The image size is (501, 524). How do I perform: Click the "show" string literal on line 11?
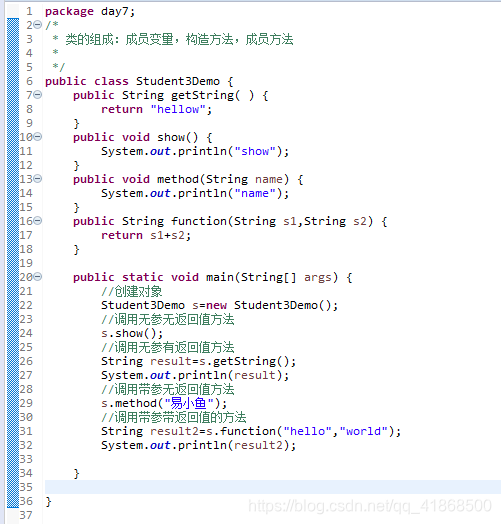(x=255, y=151)
